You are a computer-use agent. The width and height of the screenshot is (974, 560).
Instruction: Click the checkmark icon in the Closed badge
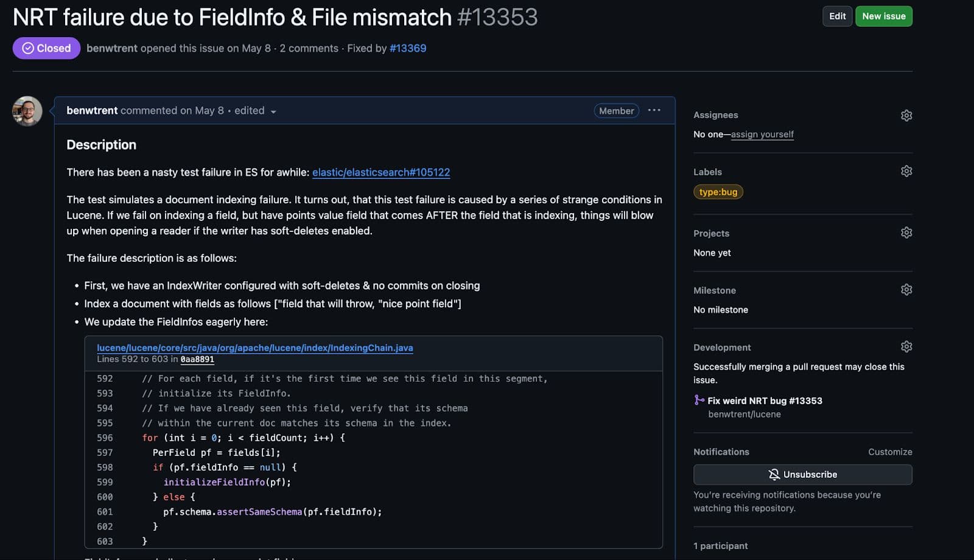[x=27, y=47]
